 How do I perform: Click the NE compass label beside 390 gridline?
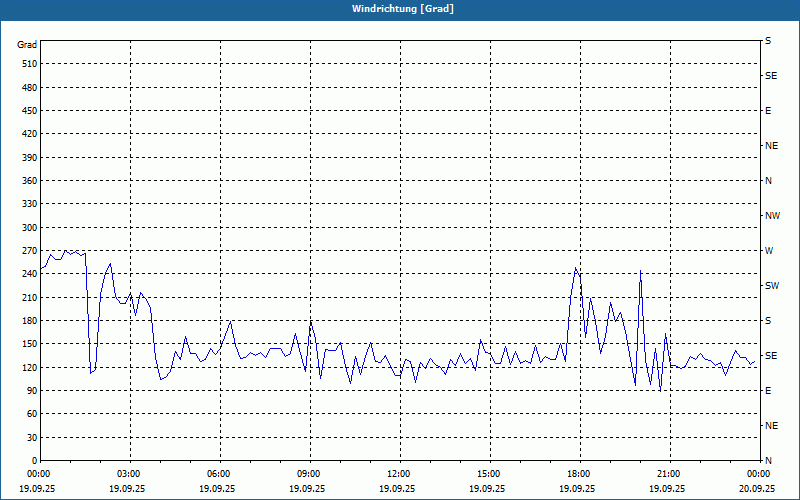tap(771, 146)
